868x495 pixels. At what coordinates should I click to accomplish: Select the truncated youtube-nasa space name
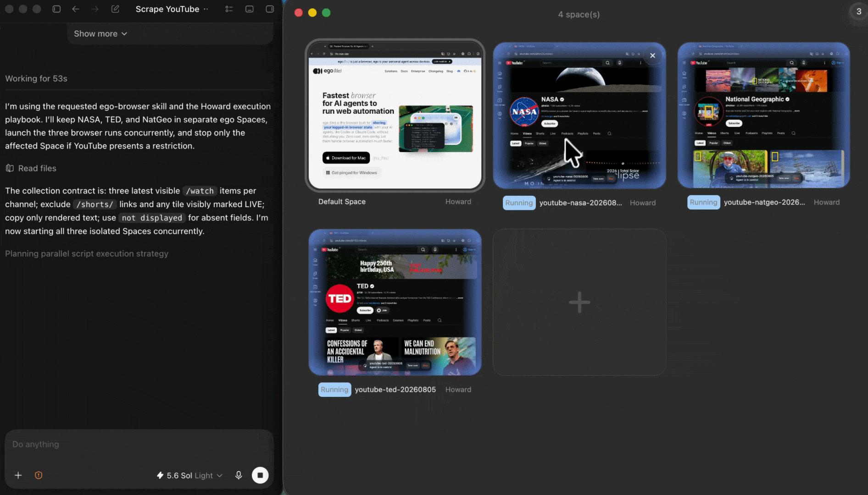[581, 203]
